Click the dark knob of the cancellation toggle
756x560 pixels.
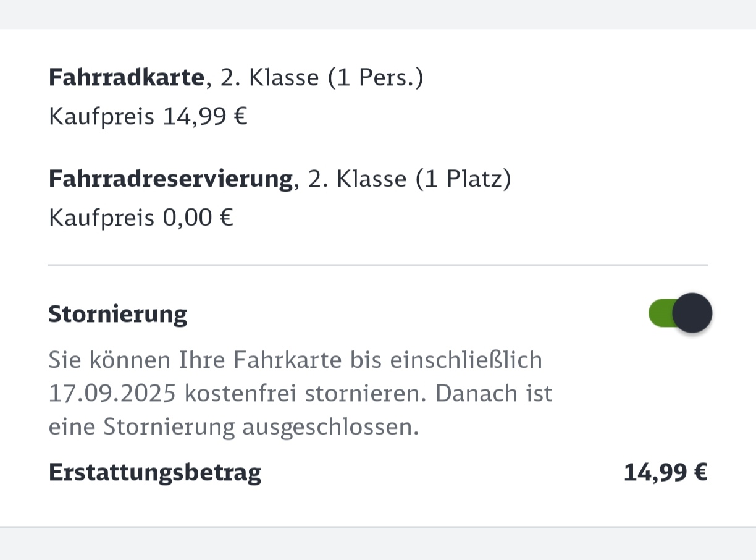point(692,313)
